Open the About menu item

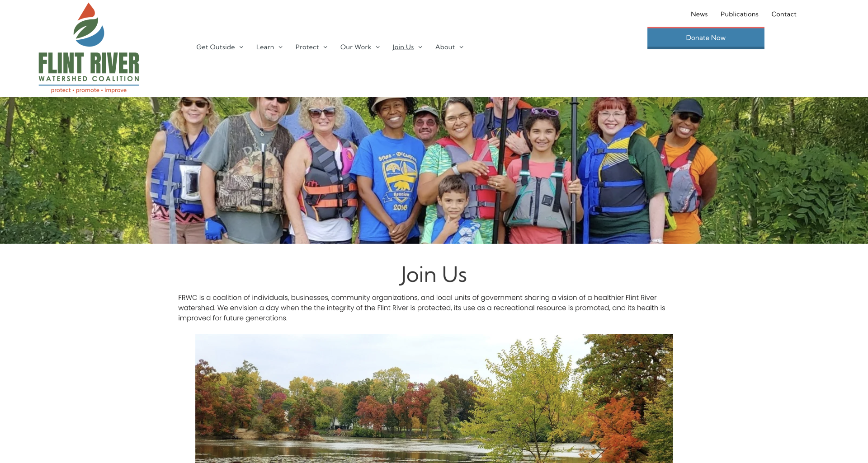pos(445,47)
